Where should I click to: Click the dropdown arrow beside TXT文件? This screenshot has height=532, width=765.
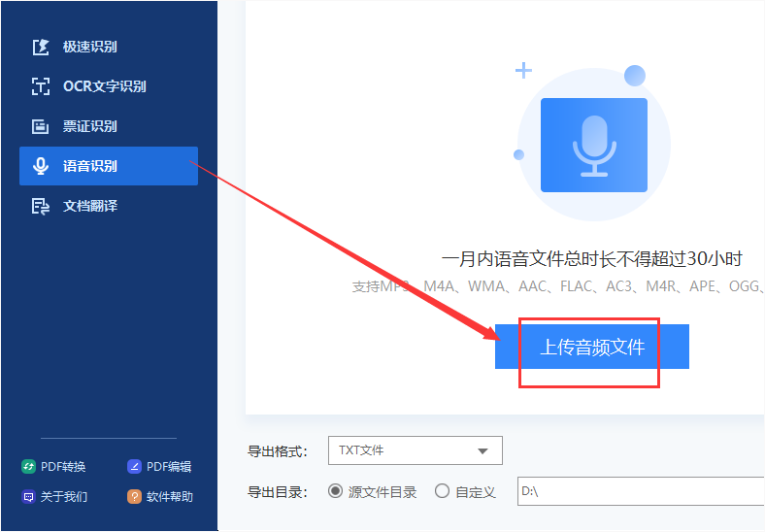coord(483,451)
